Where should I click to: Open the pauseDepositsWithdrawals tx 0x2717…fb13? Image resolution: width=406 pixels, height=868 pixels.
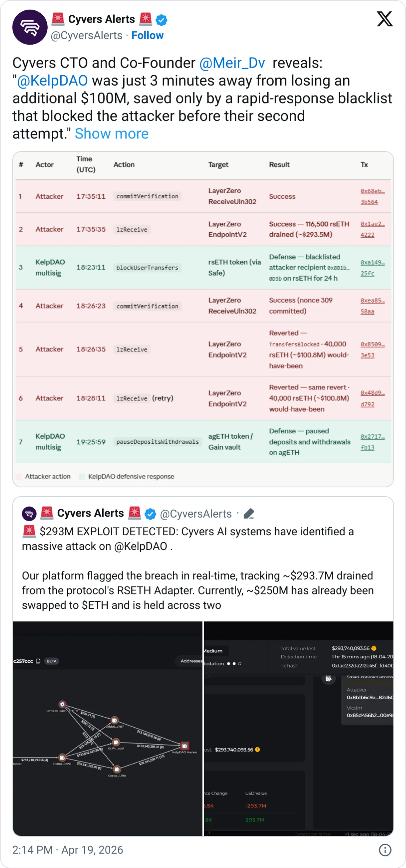[x=372, y=442]
